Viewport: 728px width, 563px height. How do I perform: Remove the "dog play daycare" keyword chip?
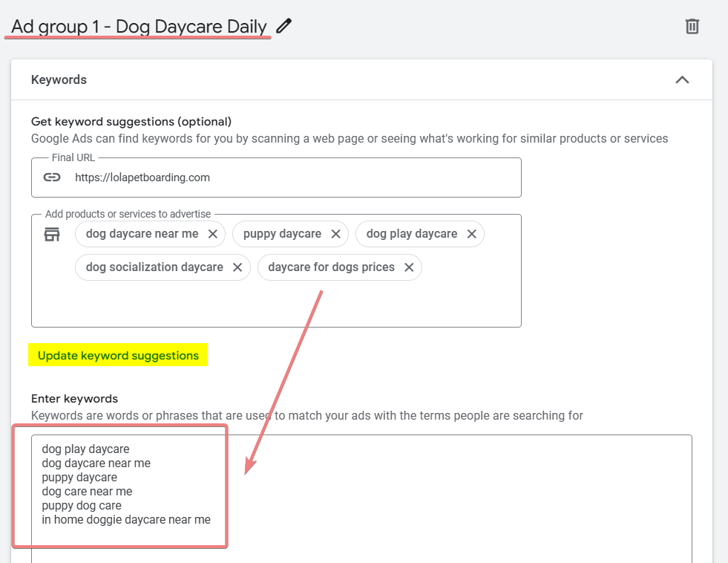(471, 233)
